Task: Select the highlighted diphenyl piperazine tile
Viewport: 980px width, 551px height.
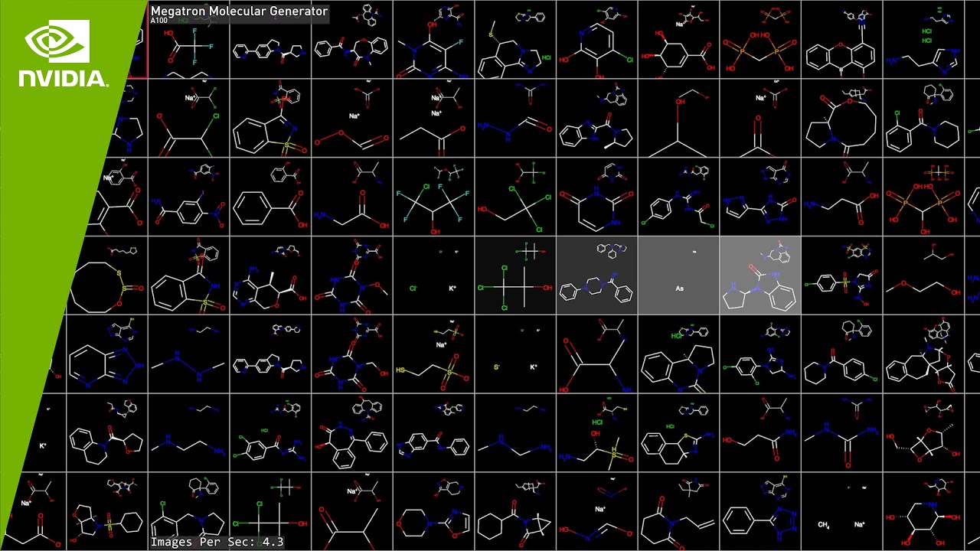Action: tap(596, 275)
